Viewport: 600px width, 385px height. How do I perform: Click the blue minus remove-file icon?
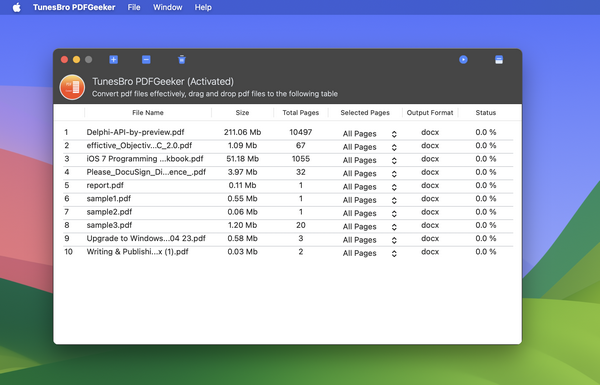pos(146,60)
